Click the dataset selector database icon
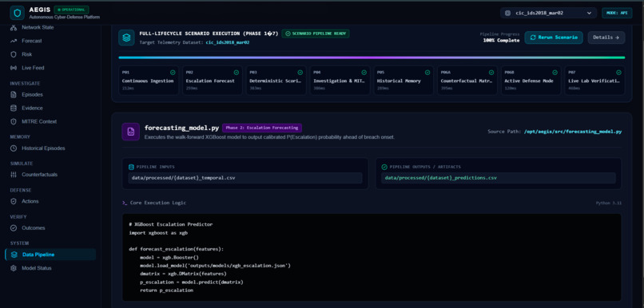644x308 pixels. (507, 13)
